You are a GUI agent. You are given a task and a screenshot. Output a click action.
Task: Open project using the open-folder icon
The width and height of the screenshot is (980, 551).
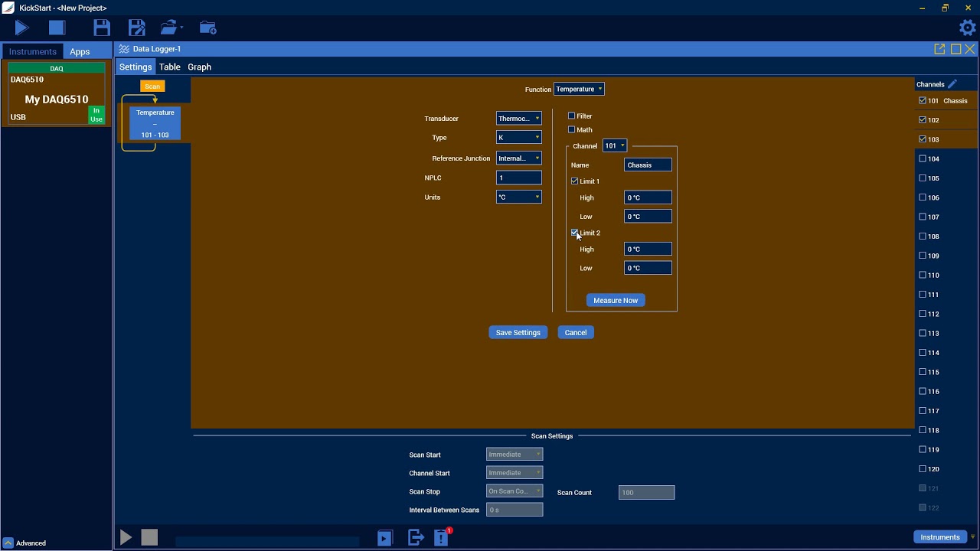click(171, 28)
